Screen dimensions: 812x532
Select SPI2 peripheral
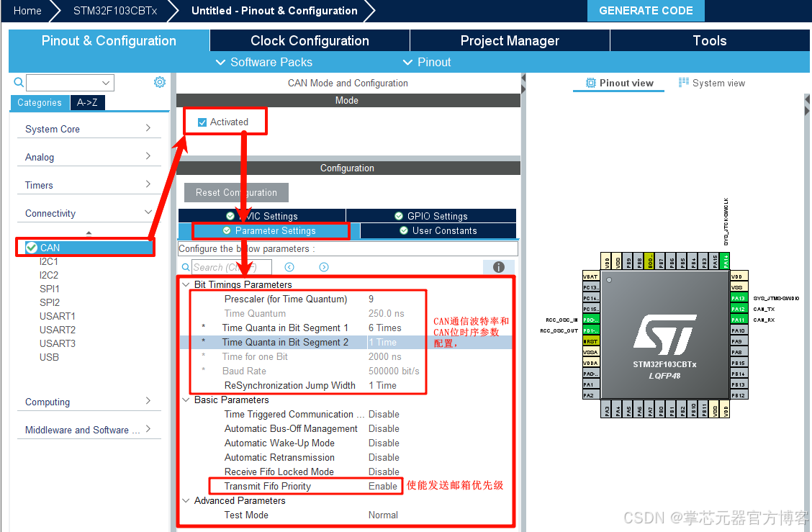(49, 302)
